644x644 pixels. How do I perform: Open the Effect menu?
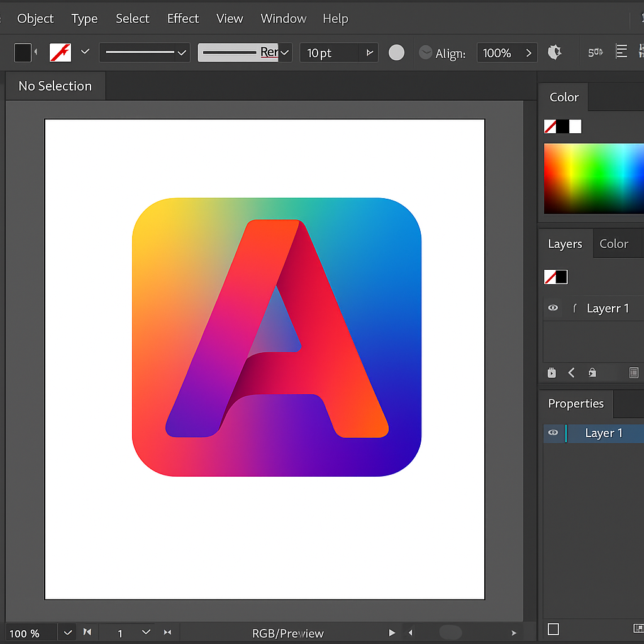click(183, 18)
